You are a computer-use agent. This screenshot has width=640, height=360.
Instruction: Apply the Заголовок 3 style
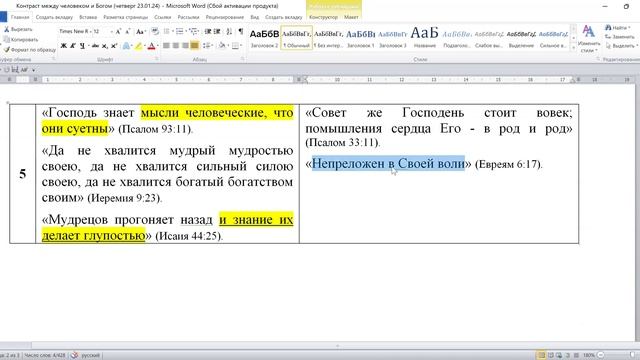tap(393, 38)
